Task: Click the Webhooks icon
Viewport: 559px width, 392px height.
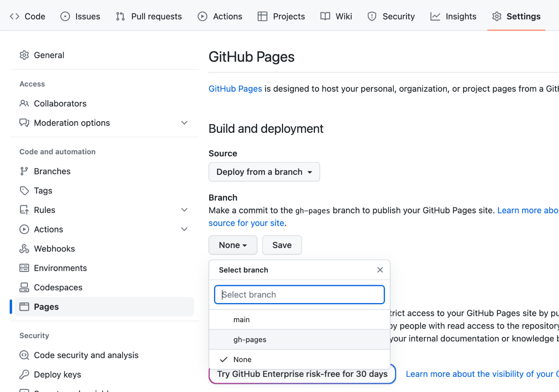Action: (x=24, y=249)
